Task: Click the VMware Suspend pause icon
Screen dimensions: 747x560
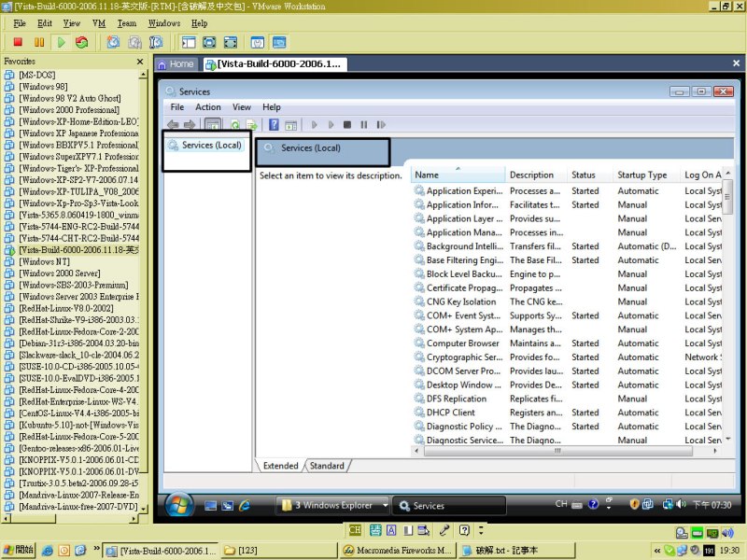Action: pos(39,42)
